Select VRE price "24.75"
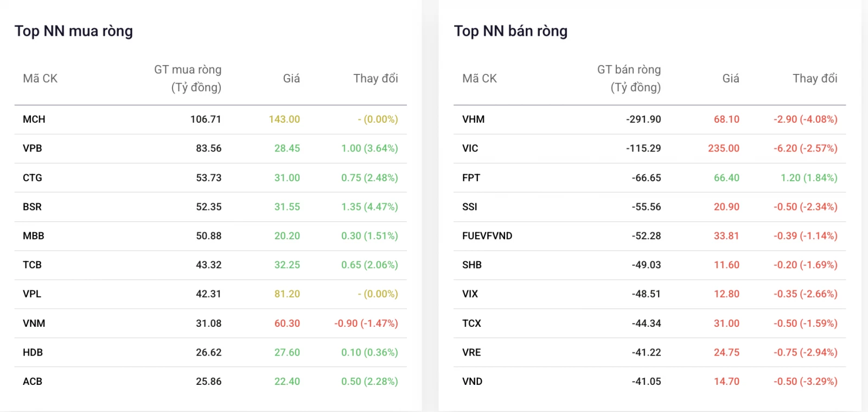The width and height of the screenshot is (868, 412). pos(726,352)
